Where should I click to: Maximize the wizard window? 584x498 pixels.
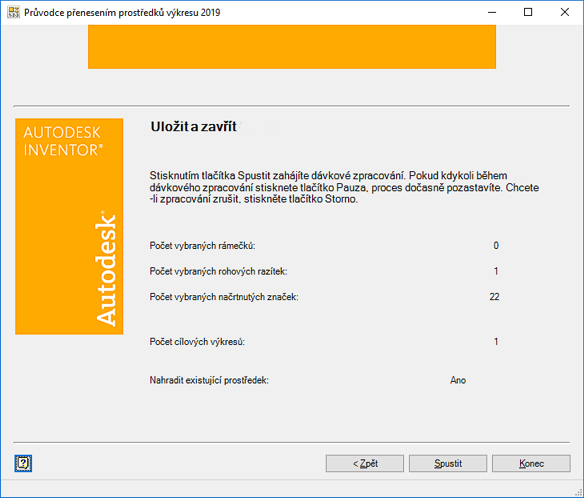coord(528,12)
